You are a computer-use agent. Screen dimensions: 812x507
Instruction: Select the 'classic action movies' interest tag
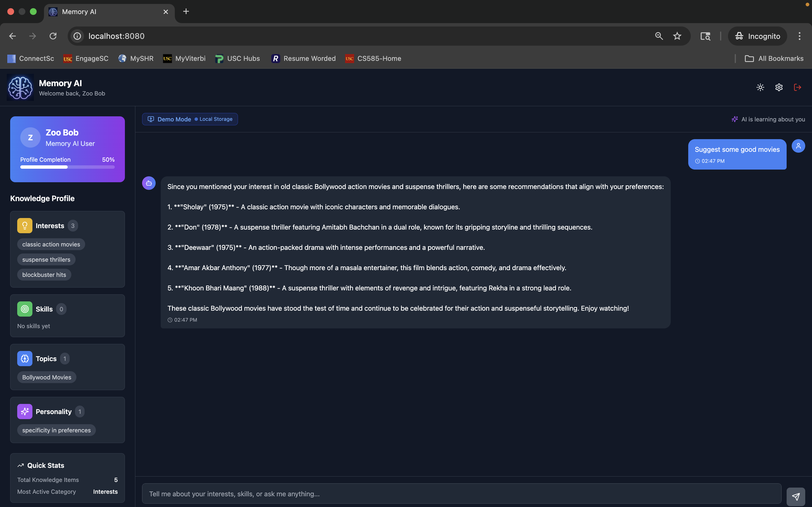[51, 244]
